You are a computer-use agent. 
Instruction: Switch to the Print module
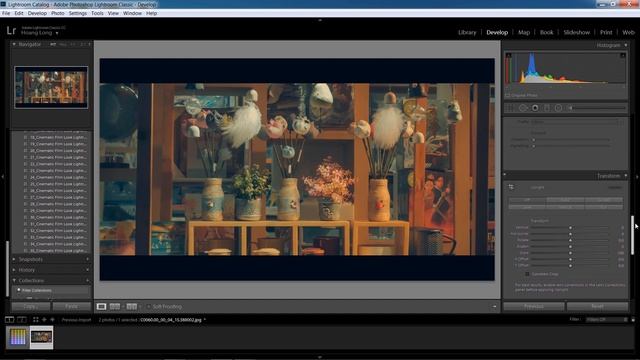[606, 32]
